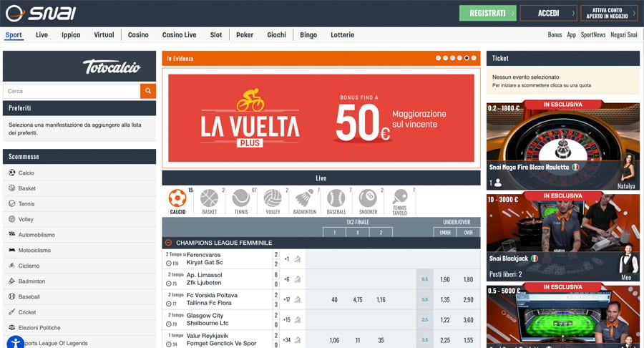Open Tennis in Scommesse list
644x348 pixels.
[79, 204]
